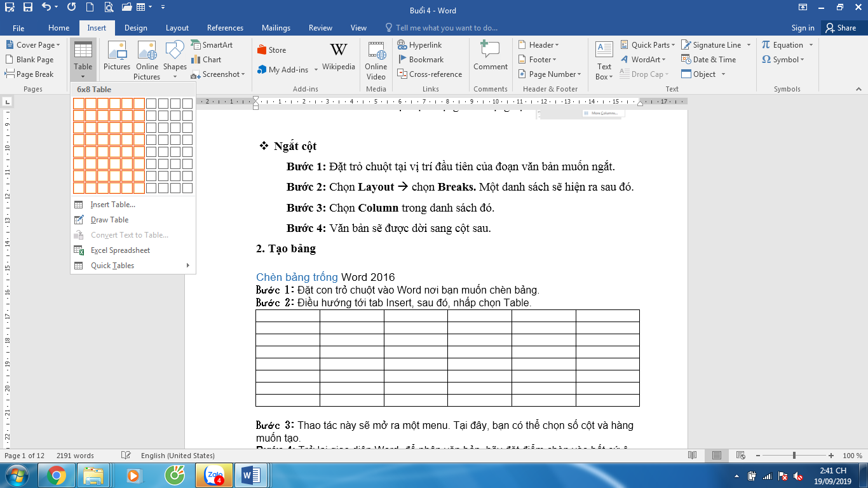Image resolution: width=868 pixels, height=488 pixels.
Task: Click the SmartArt button
Action: tap(212, 45)
